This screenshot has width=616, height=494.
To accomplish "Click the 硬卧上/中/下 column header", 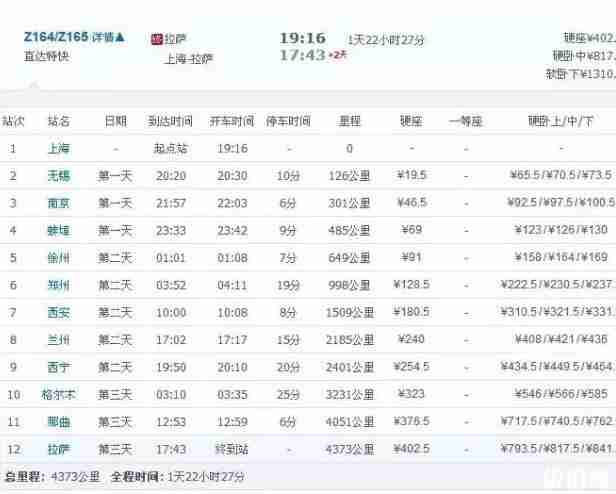I will pos(561,121).
